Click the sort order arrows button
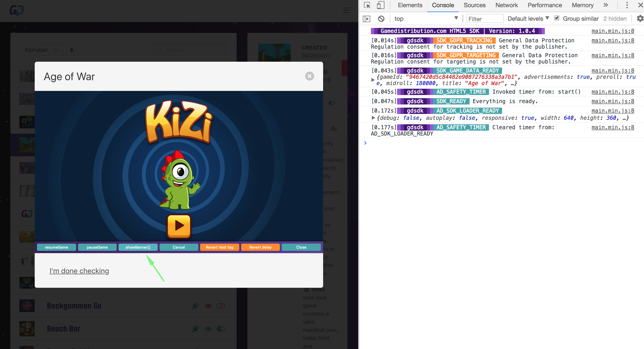This screenshot has width=644, height=349. point(72,50)
